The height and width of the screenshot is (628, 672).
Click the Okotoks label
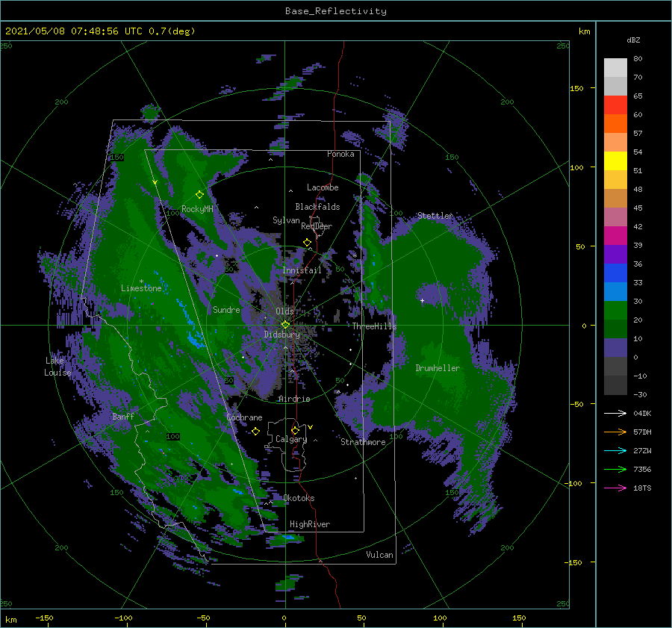tap(299, 498)
